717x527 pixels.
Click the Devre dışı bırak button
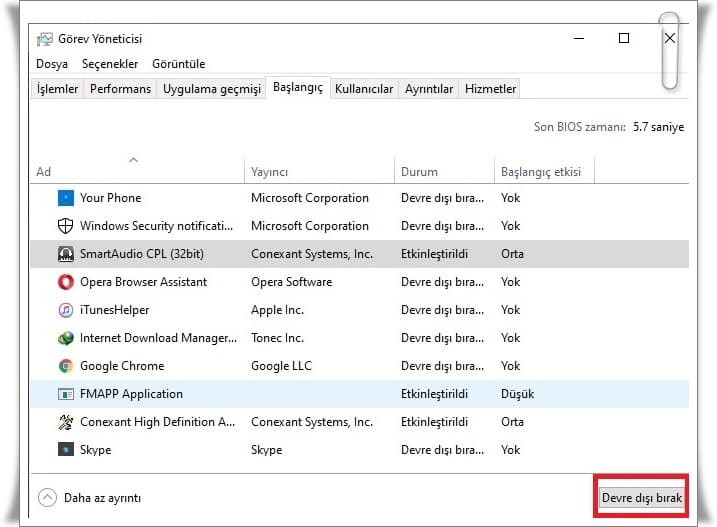pos(642,498)
